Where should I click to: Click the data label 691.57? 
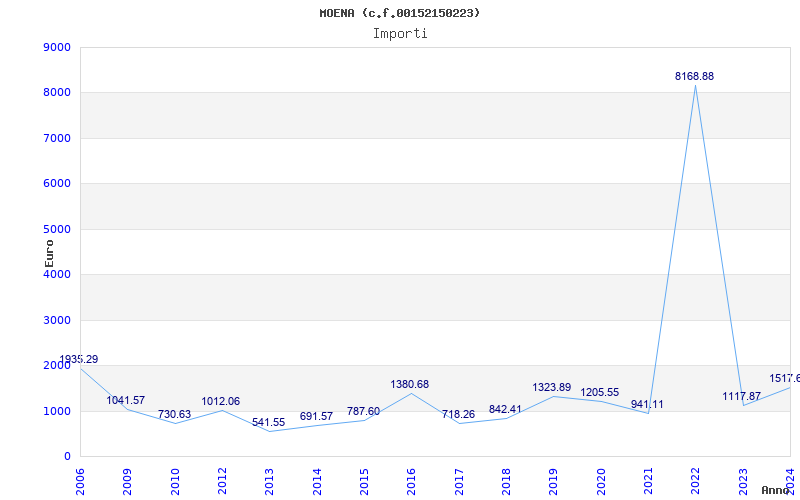[x=316, y=416]
